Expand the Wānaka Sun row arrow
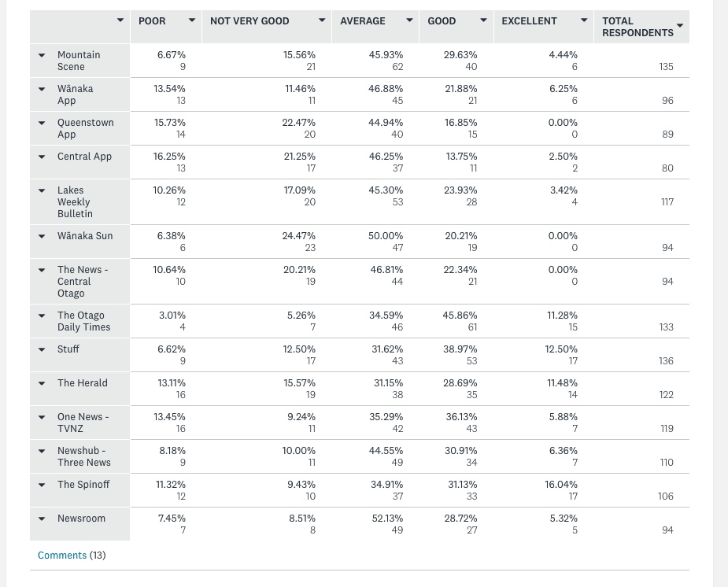728x587 pixels. pos(42,236)
